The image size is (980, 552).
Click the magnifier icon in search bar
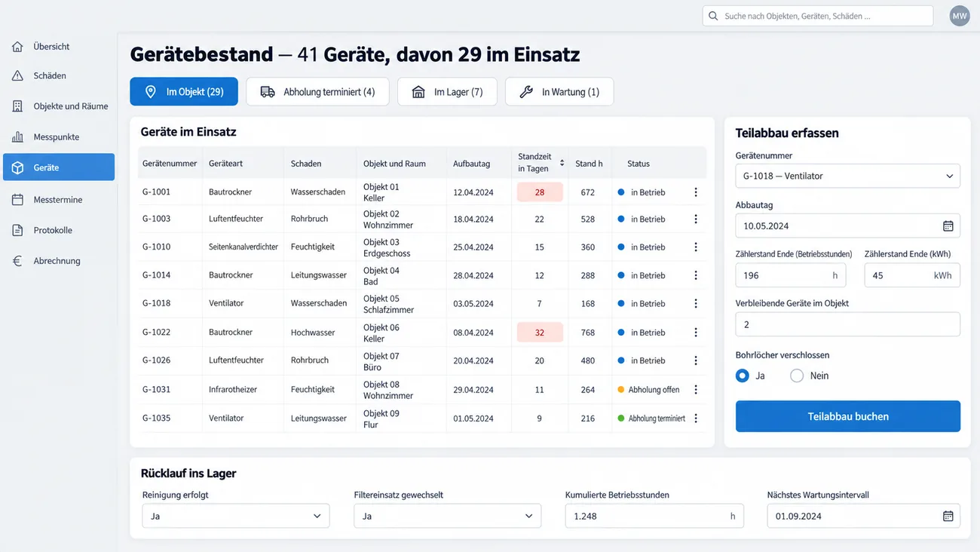[713, 16]
